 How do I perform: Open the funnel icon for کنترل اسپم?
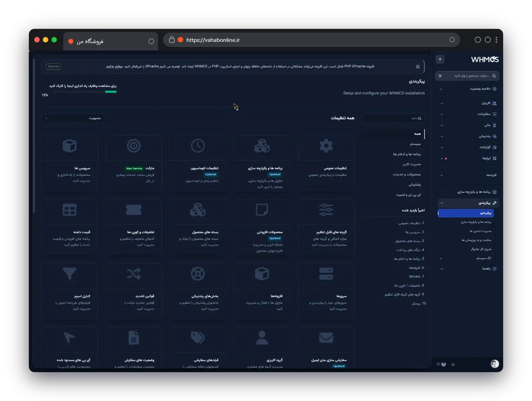coord(70,273)
